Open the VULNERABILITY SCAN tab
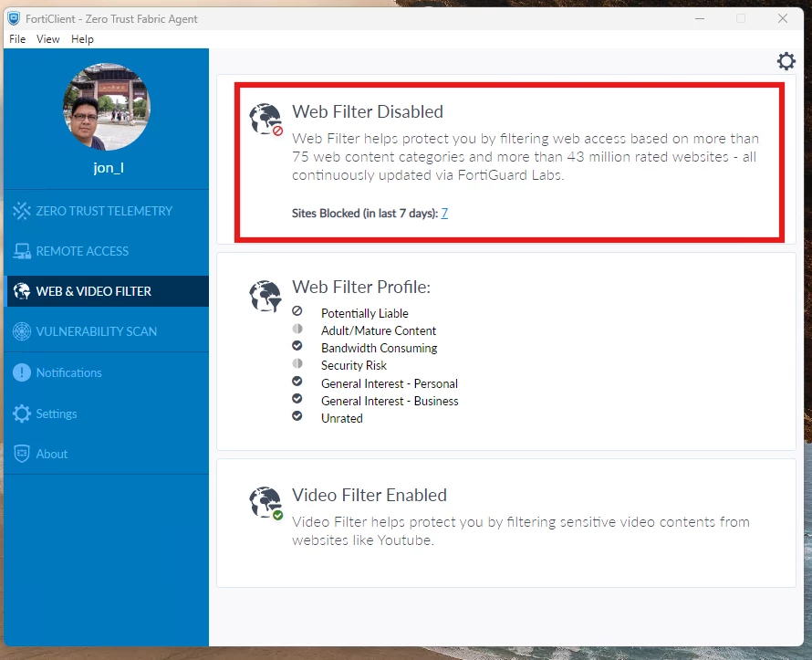Screen dimensions: 812x660 pyautogui.click(x=106, y=331)
